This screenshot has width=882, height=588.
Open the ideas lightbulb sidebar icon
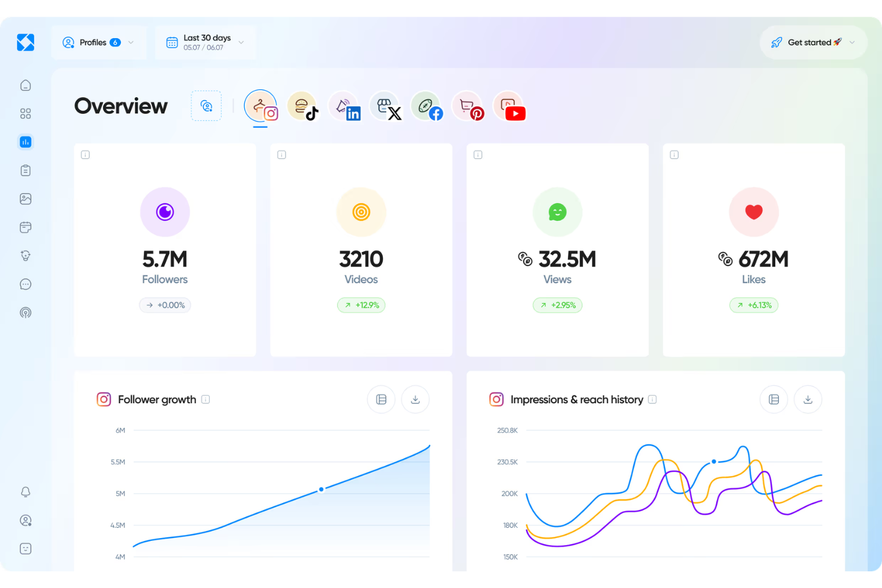click(25, 255)
